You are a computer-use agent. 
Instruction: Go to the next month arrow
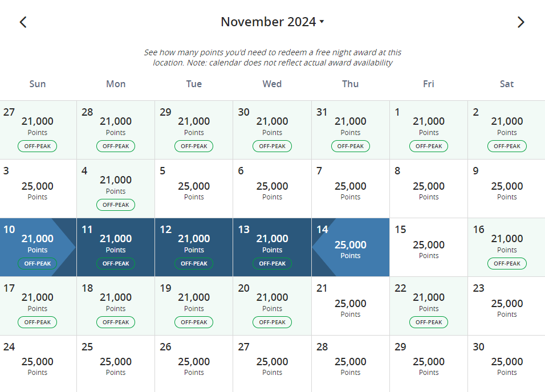[x=520, y=22]
